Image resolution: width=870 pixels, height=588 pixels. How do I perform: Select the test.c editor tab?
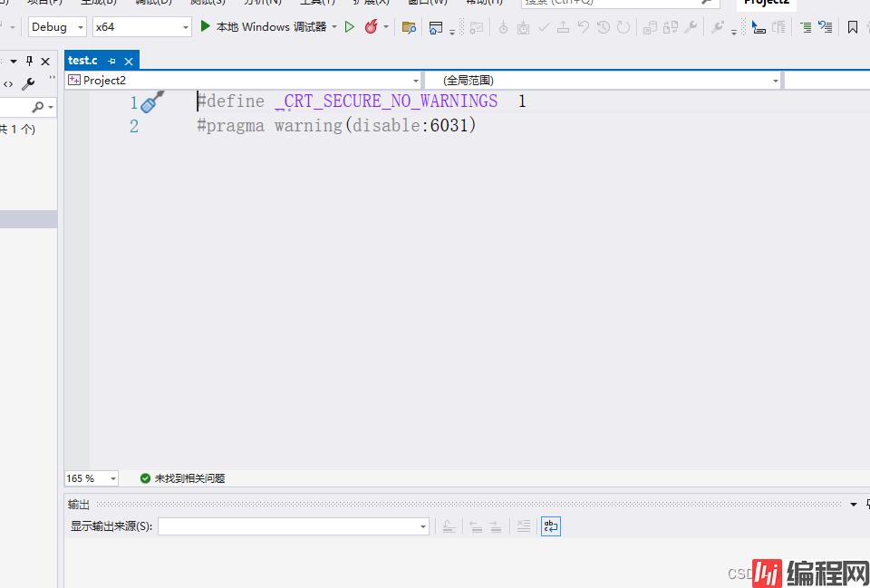click(82, 61)
